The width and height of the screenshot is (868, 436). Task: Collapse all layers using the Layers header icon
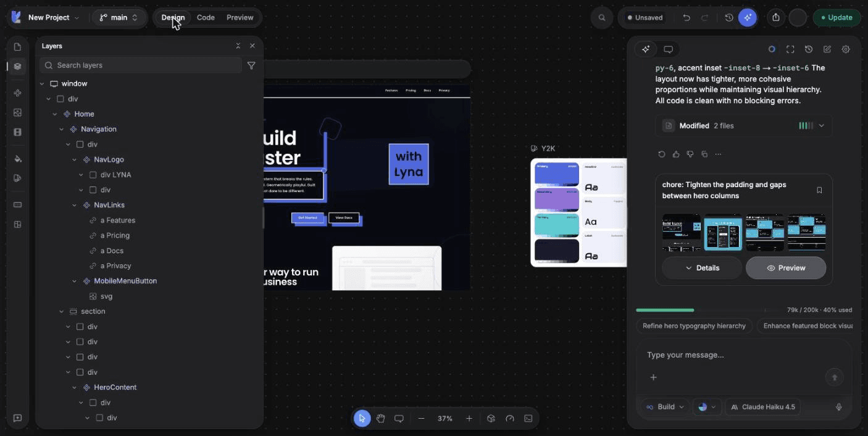pos(238,46)
